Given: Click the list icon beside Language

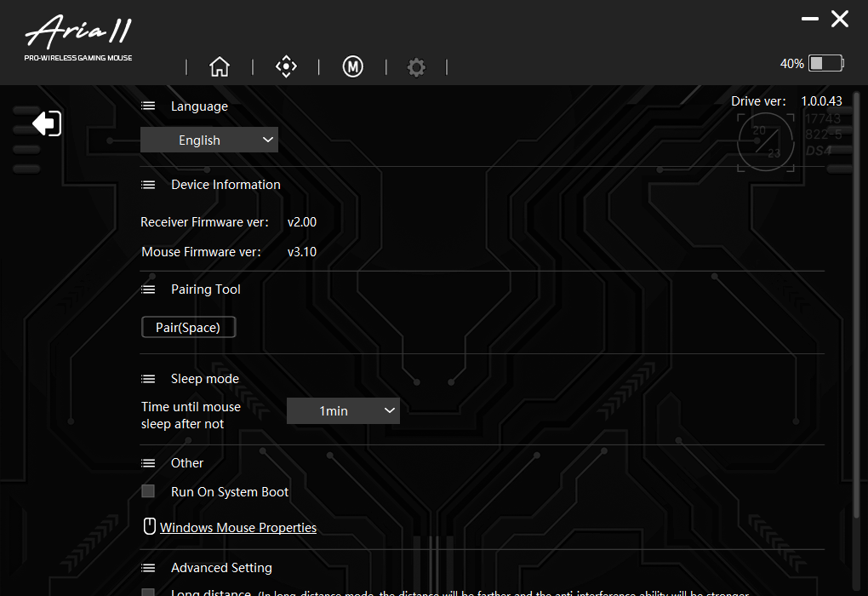Looking at the screenshot, I should (148, 106).
